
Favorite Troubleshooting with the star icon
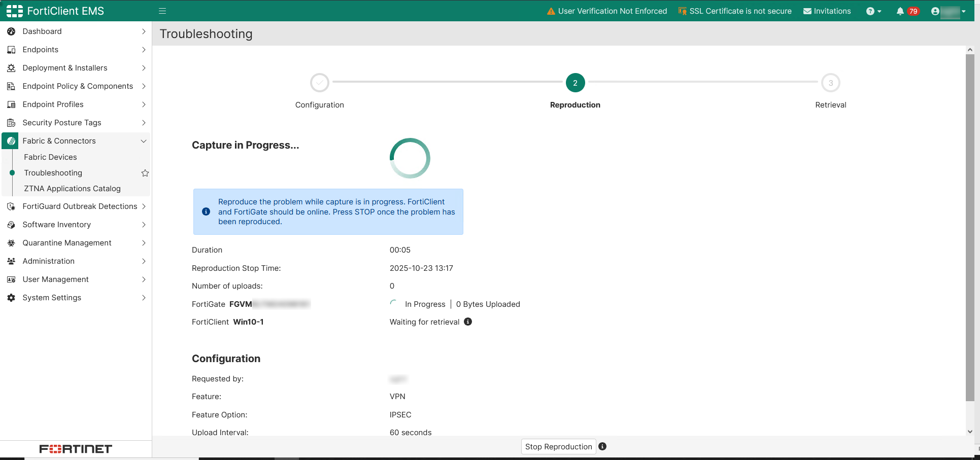click(145, 173)
